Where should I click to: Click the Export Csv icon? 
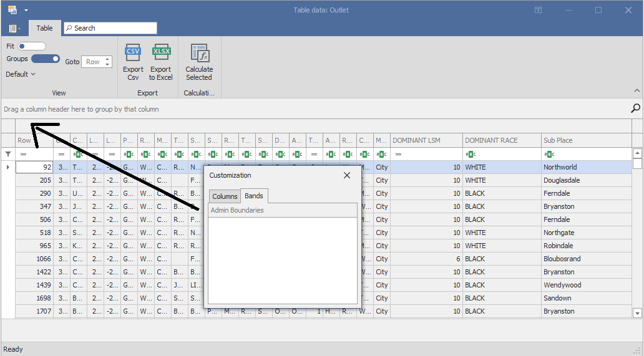pyautogui.click(x=133, y=52)
